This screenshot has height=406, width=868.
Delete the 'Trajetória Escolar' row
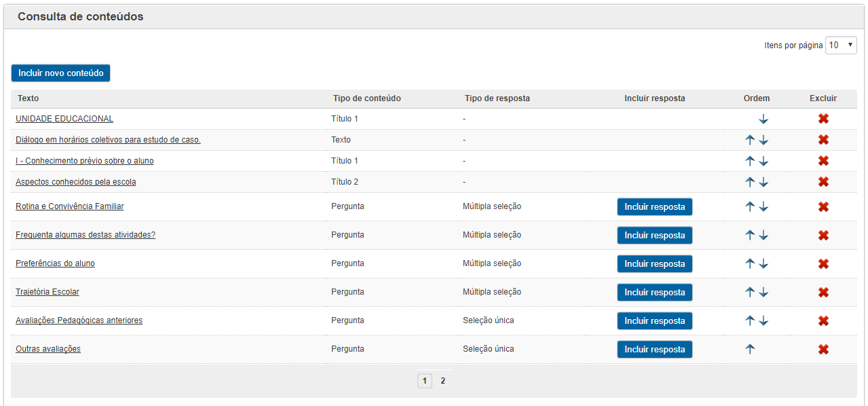823,293
